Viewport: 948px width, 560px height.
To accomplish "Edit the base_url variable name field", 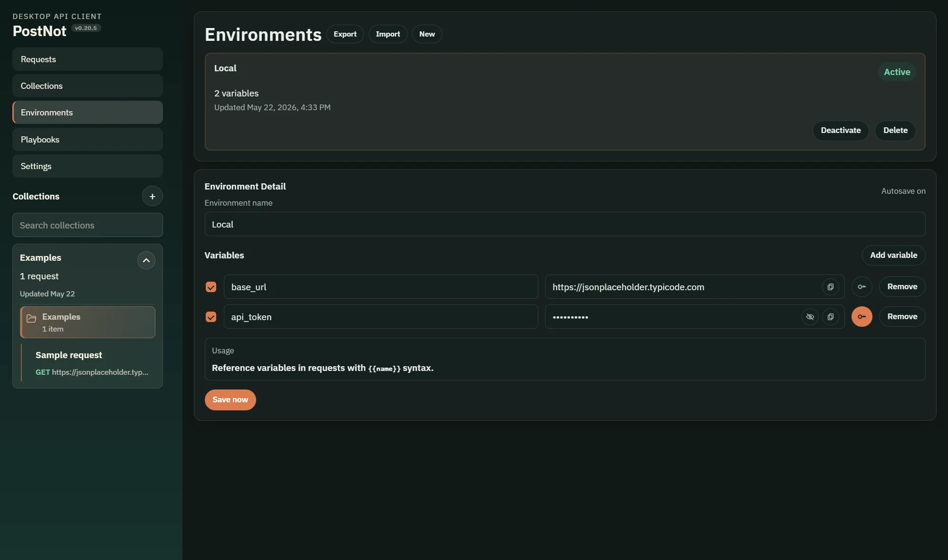I will click(x=381, y=287).
